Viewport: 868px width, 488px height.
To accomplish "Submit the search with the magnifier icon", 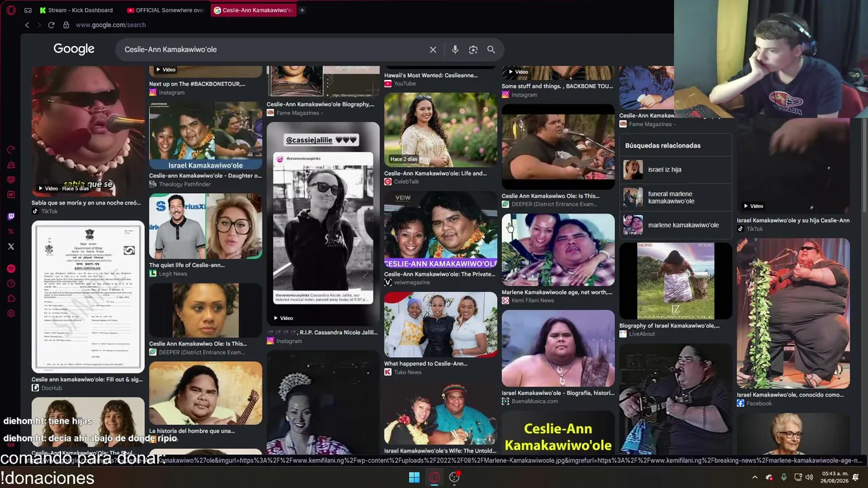I will [491, 49].
